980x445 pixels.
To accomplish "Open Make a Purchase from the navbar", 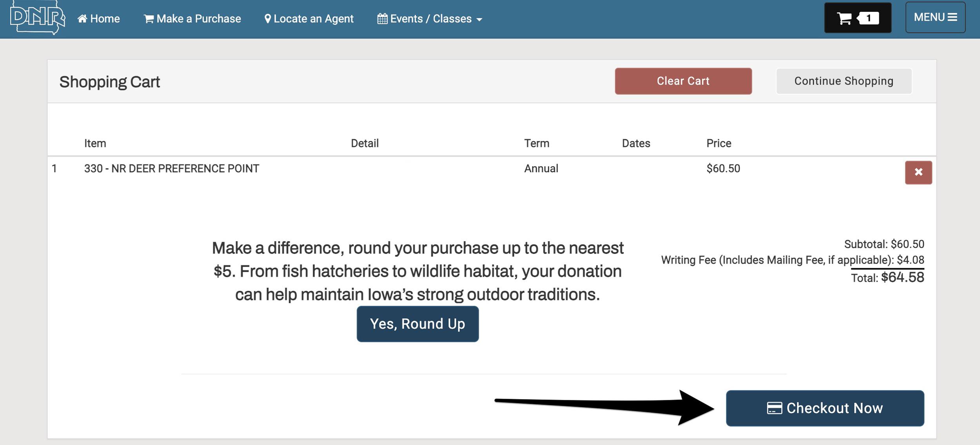I will point(198,18).
